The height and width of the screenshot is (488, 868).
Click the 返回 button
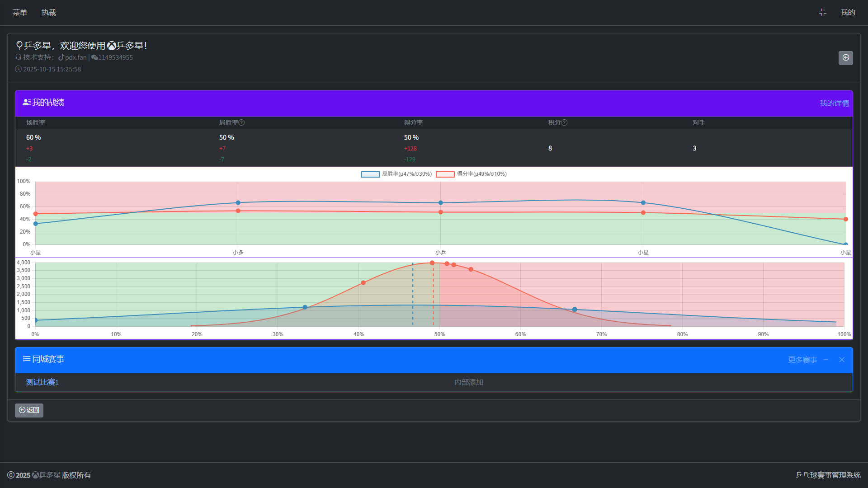pyautogui.click(x=29, y=410)
